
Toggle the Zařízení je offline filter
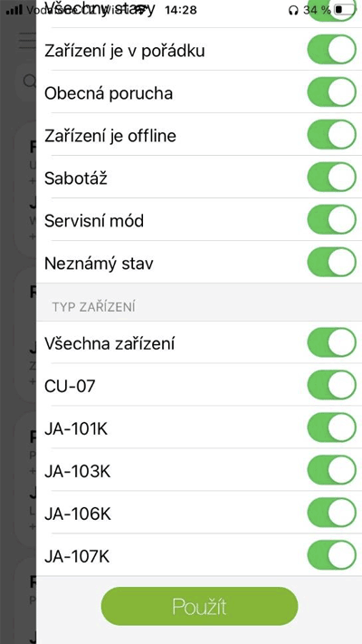(x=331, y=134)
